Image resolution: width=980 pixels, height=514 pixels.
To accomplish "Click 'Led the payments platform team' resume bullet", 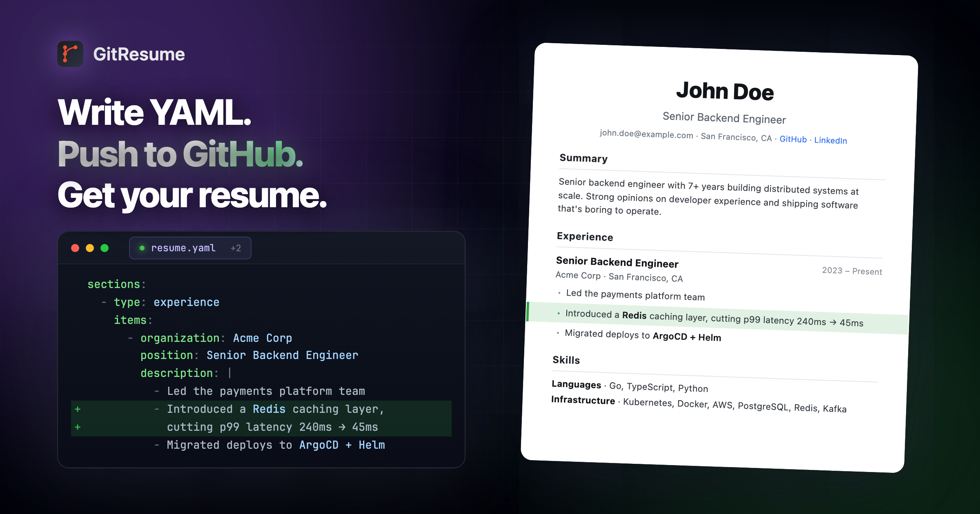I will 635,295.
